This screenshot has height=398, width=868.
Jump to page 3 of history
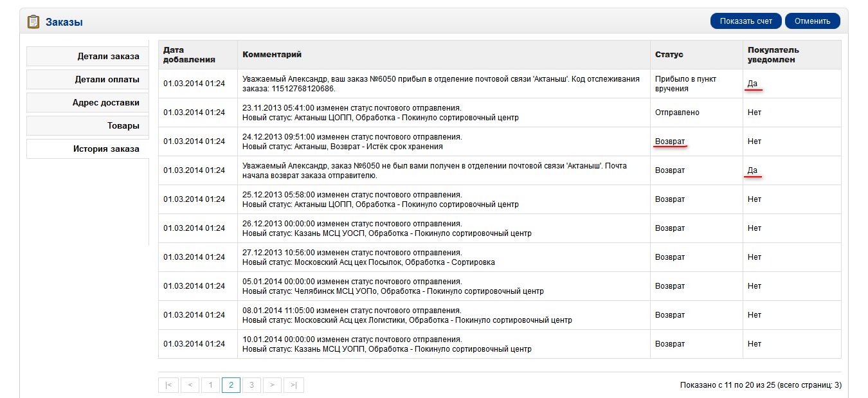[x=252, y=385]
